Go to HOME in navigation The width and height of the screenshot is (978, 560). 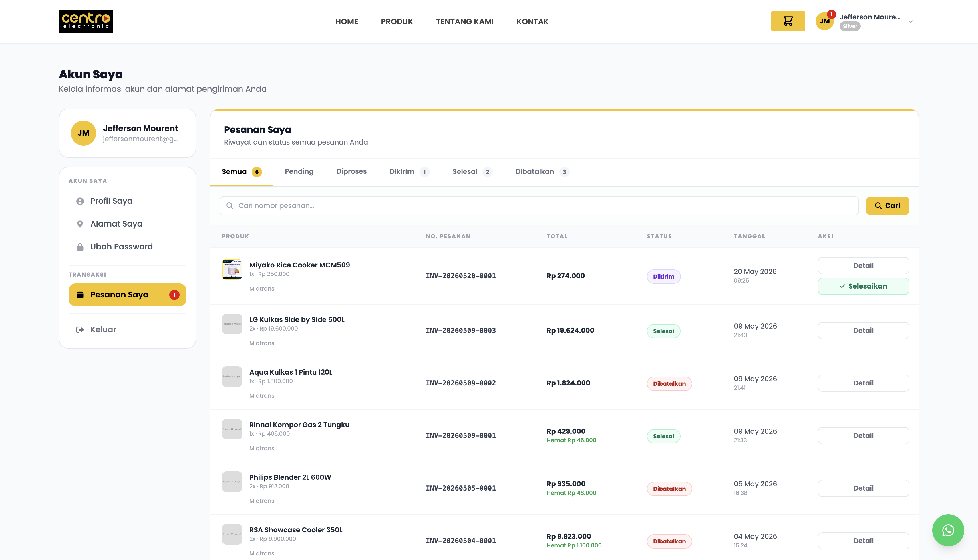click(346, 21)
